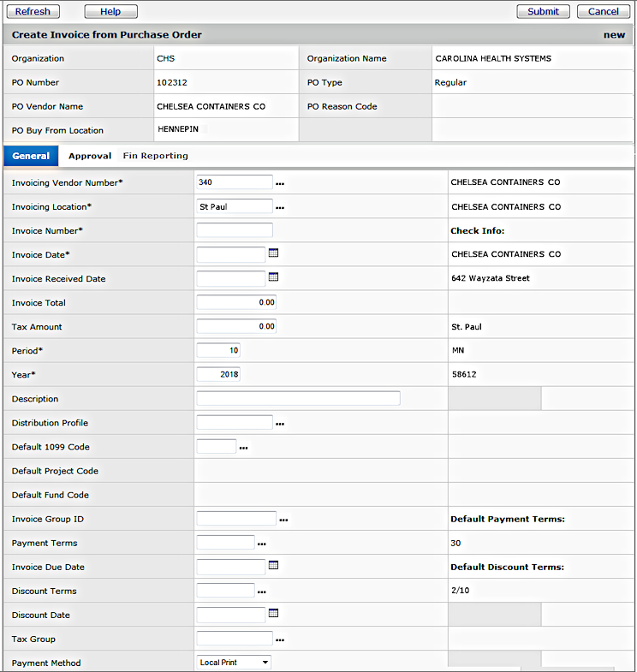Click the Refresh button
Image resolution: width=637 pixels, height=672 pixels.
[33, 11]
